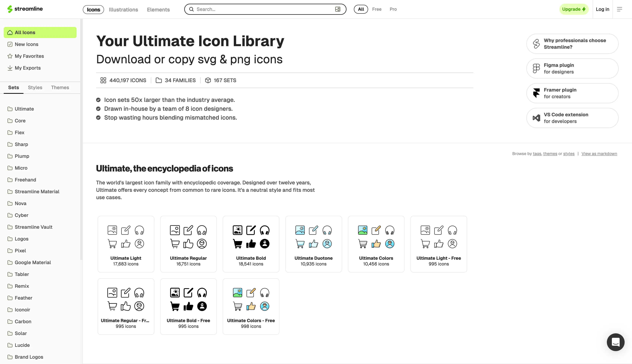Expand the Ultimate folder in sidebar
This screenshot has width=632, height=364.
(x=24, y=109)
